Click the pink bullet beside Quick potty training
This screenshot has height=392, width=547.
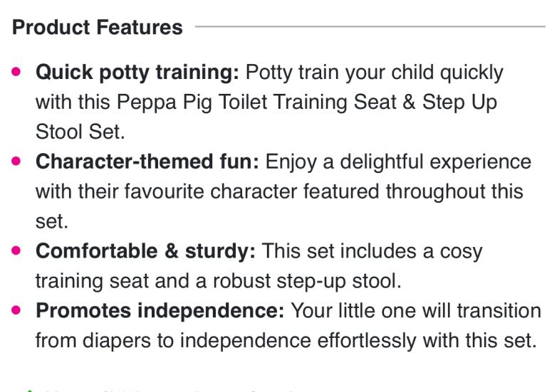click(x=19, y=73)
